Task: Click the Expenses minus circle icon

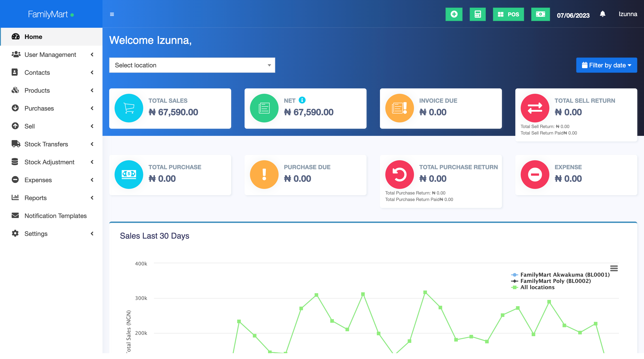Action: click(15, 180)
